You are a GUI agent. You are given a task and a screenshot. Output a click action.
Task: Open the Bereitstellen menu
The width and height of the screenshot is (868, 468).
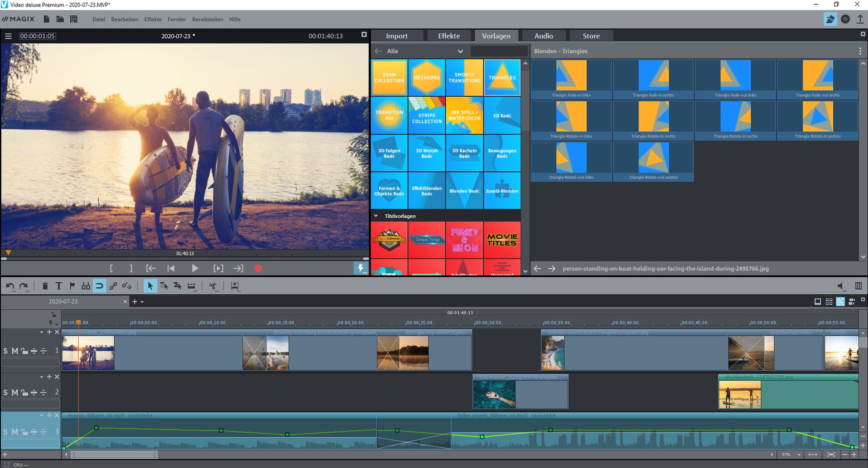pyautogui.click(x=207, y=19)
